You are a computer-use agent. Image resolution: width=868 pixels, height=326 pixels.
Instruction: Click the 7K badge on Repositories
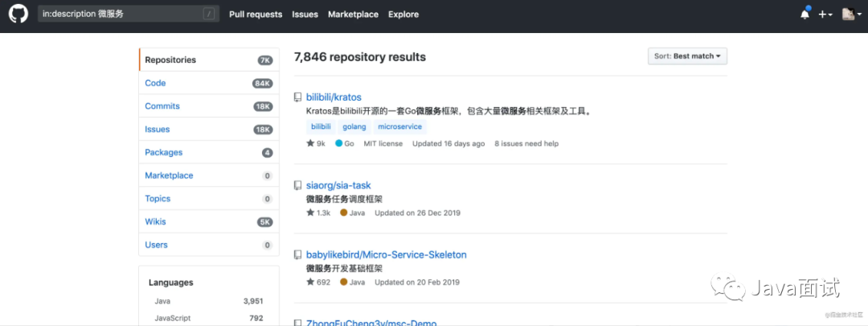point(265,60)
